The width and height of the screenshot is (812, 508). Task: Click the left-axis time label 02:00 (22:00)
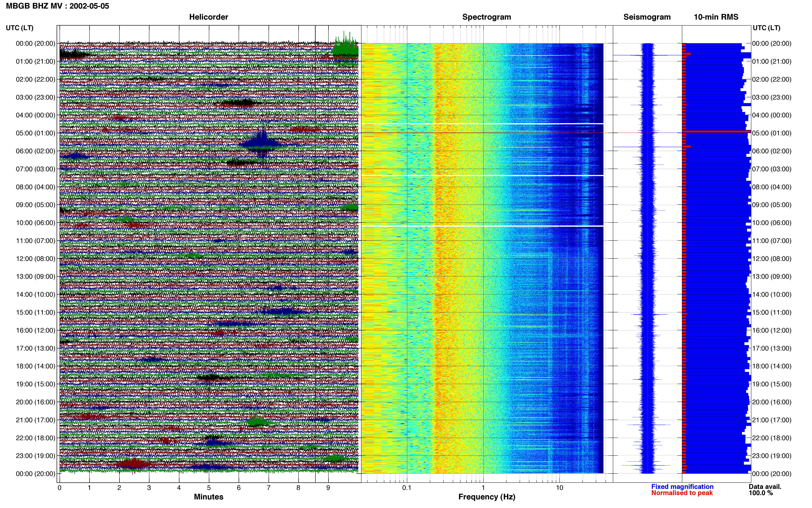point(36,79)
